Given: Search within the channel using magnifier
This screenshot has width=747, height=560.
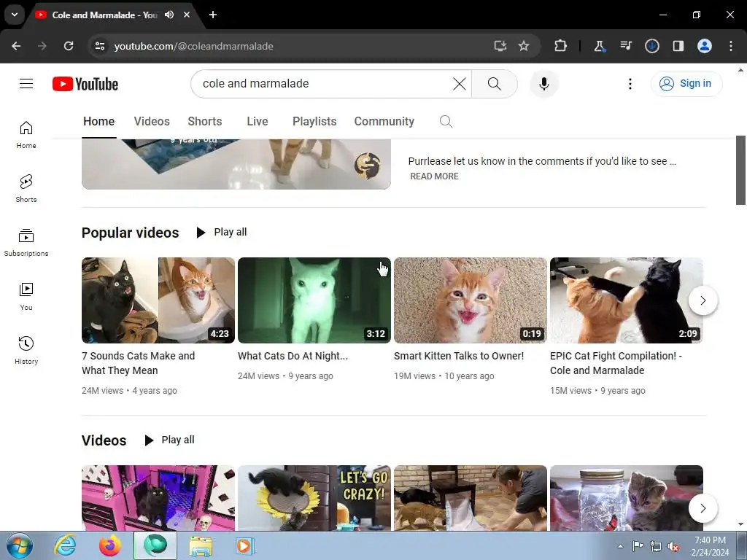Looking at the screenshot, I should tap(446, 122).
